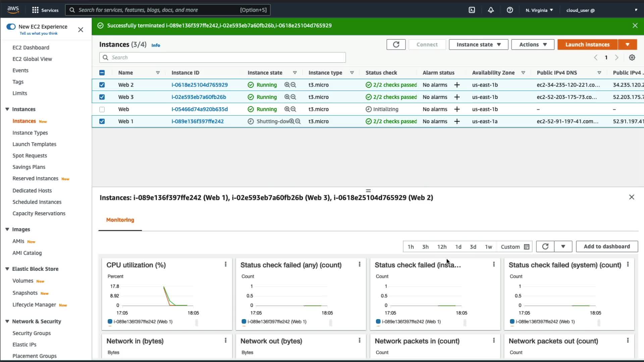The width and height of the screenshot is (644, 362).
Task: Refresh the monitoring graphs
Action: (x=545, y=247)
